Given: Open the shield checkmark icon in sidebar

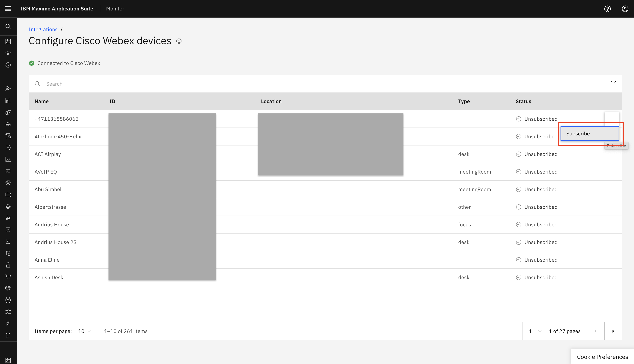Looking at the screenshot, I should pyautogui.click(x=8, y=230).
